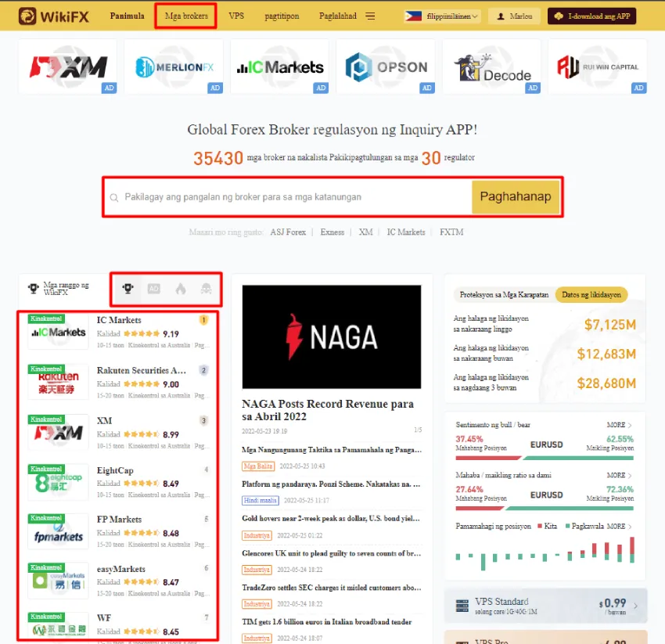Click the broker name search input field
The image size is (665, 644).
point(289,197)
